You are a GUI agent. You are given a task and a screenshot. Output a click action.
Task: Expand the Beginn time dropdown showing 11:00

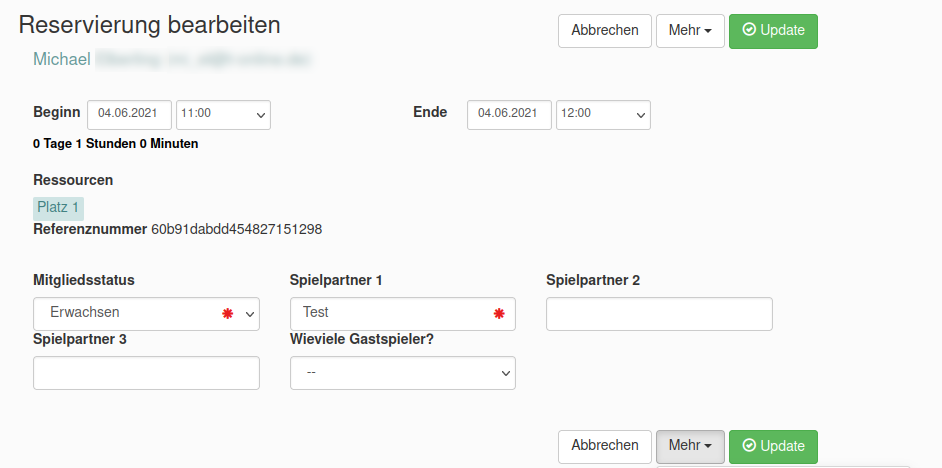click(x=223, y=114)
